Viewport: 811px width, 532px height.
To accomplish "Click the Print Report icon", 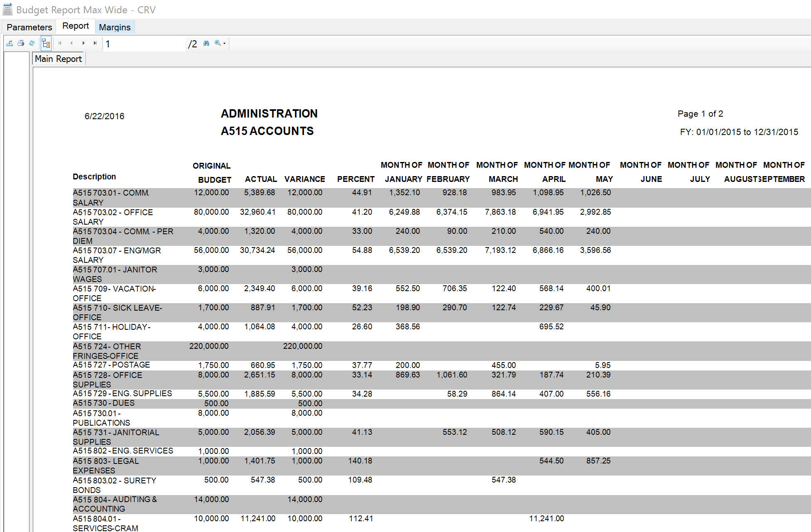I will coord(21,43).
